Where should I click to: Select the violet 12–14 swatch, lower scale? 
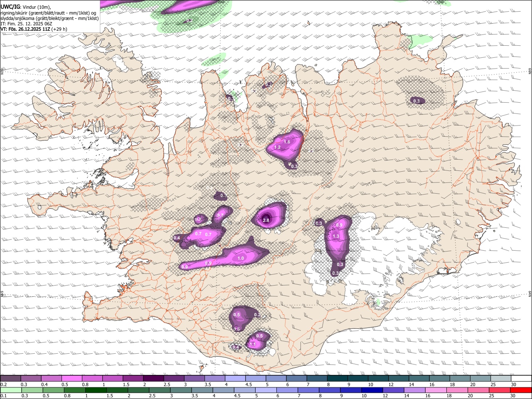tap(394, 390)
